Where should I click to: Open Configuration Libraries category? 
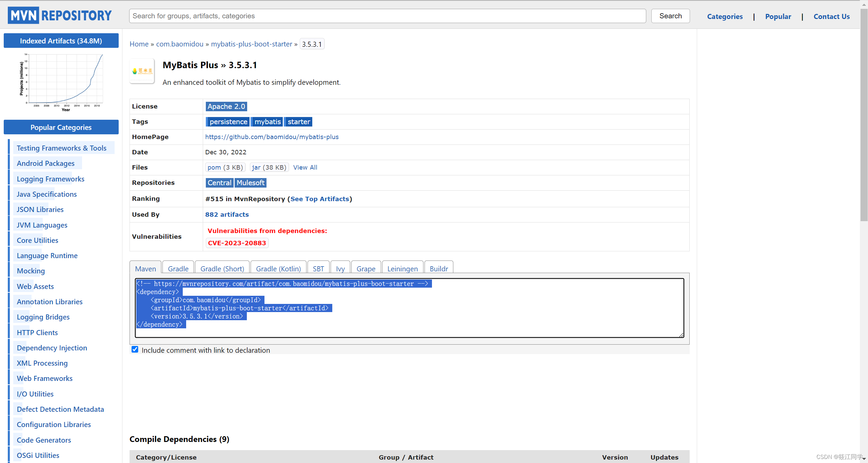pos(54,425)
